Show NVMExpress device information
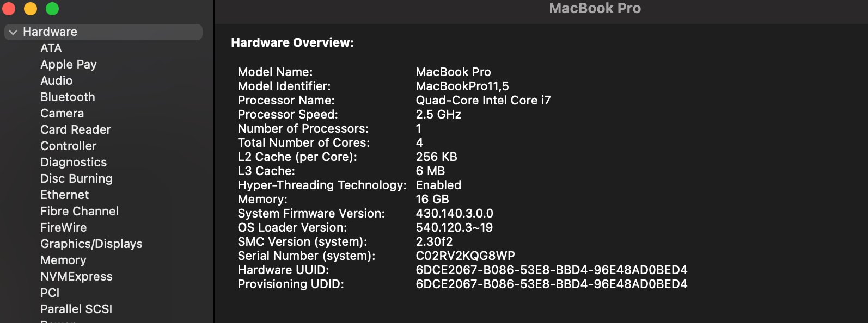 pyautogui.click(x=76, y=277)
